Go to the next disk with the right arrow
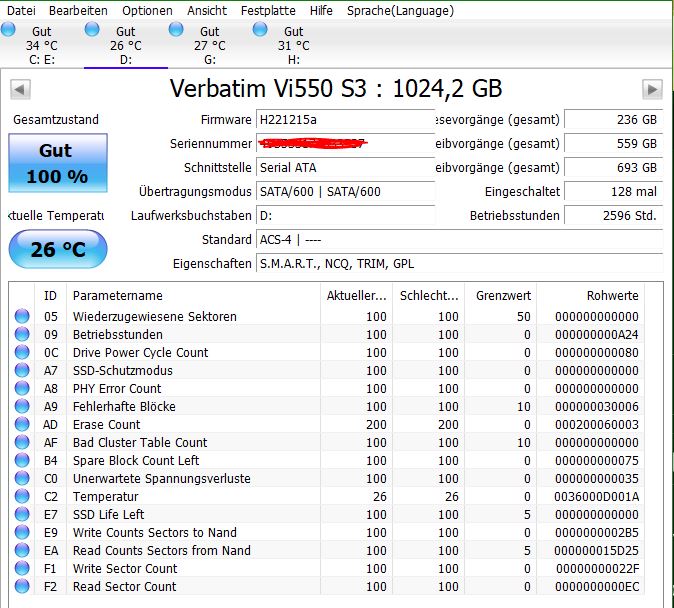Screen dimensions: 674x608 [x=652, y=89]
